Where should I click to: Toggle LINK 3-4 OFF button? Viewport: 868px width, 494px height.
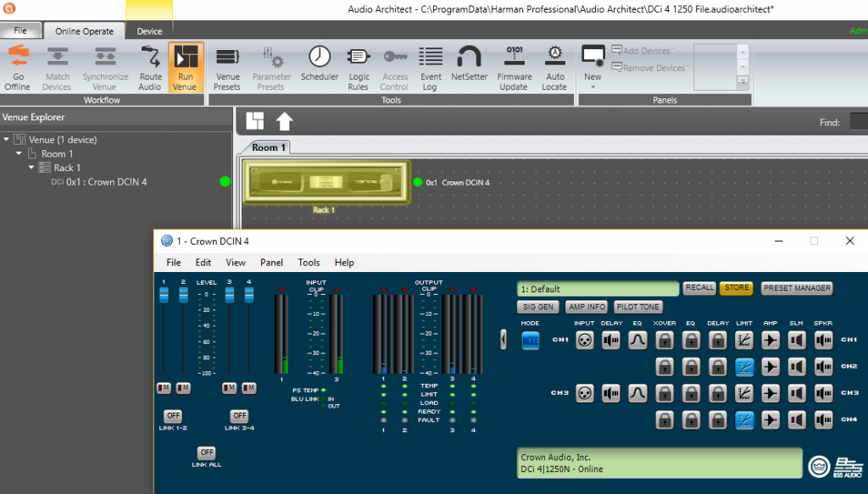pyautogui.click(x=240, y=415)
